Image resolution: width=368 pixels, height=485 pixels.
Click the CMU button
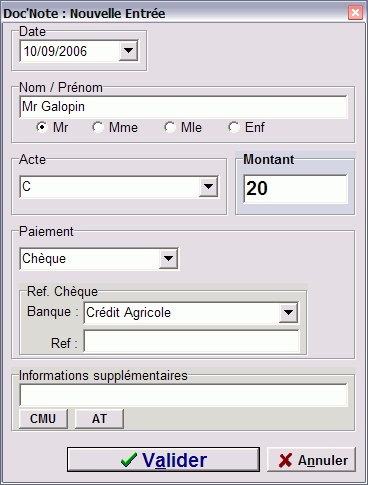(43, 419)
